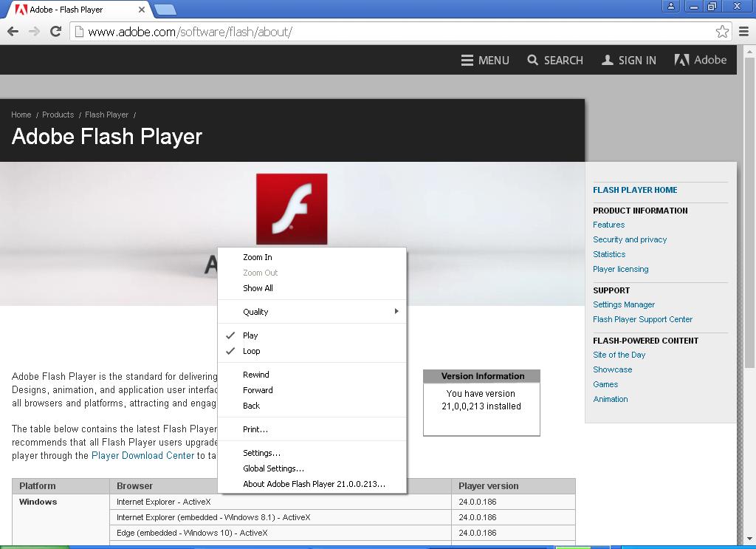The width and height of the screenshot is (756, 549).
Task: Click the Platform column header
Action: pos(61,485)
